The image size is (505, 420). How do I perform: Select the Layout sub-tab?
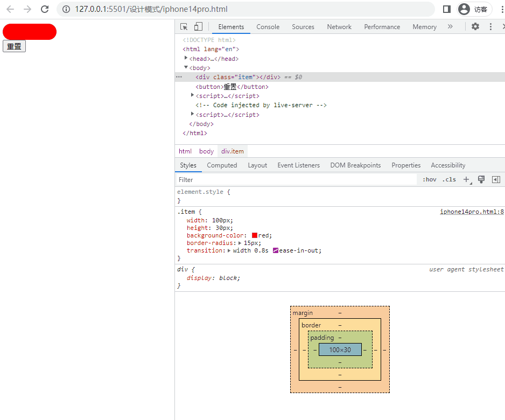coord(257,165)
